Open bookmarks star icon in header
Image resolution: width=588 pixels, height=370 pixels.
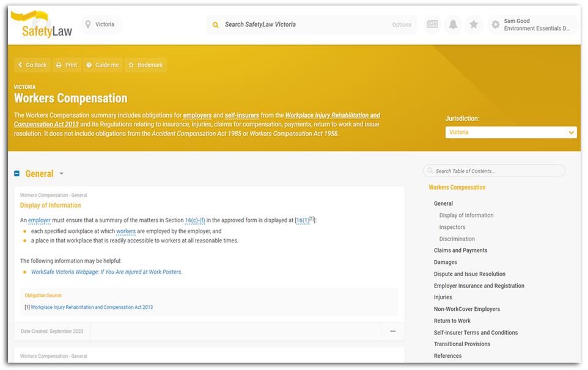474,24
